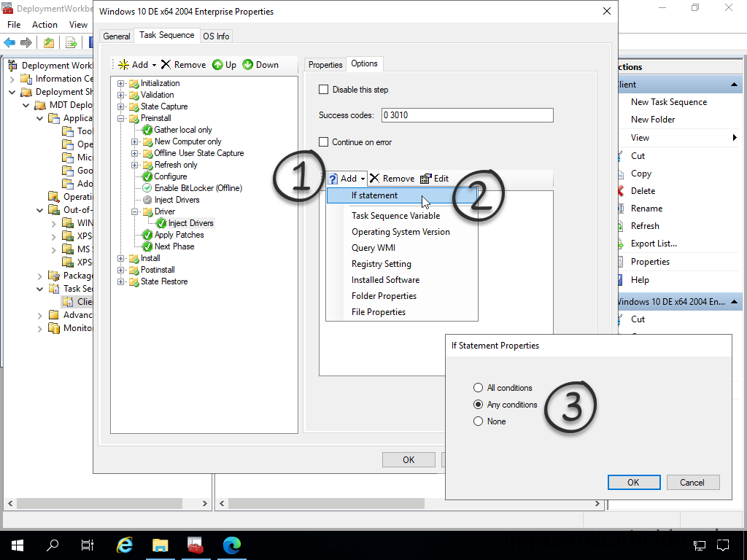Click the condition Add question-mark icon
This screenshot has width=747, height=560.
coord(333,179)
